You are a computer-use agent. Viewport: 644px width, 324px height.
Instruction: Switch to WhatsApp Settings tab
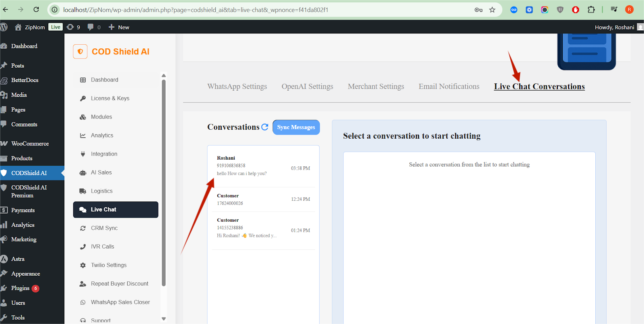pyautogui.click(x=237, y=87)
